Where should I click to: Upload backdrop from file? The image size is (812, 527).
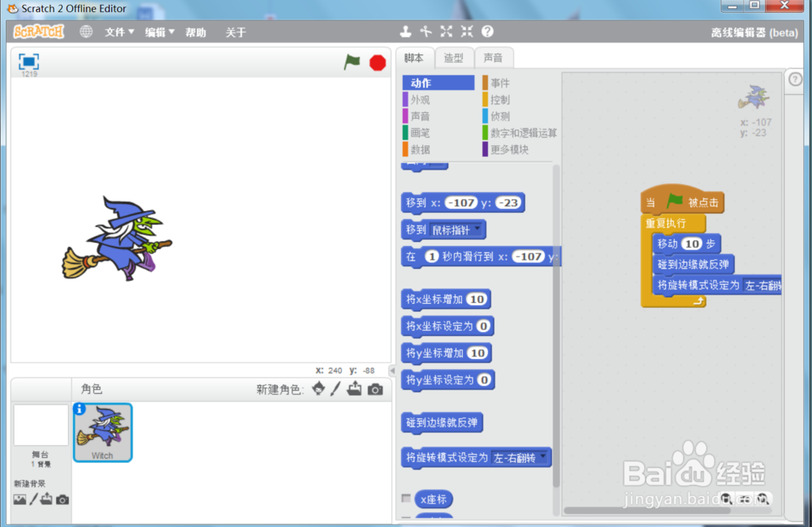tap(46, 499)
